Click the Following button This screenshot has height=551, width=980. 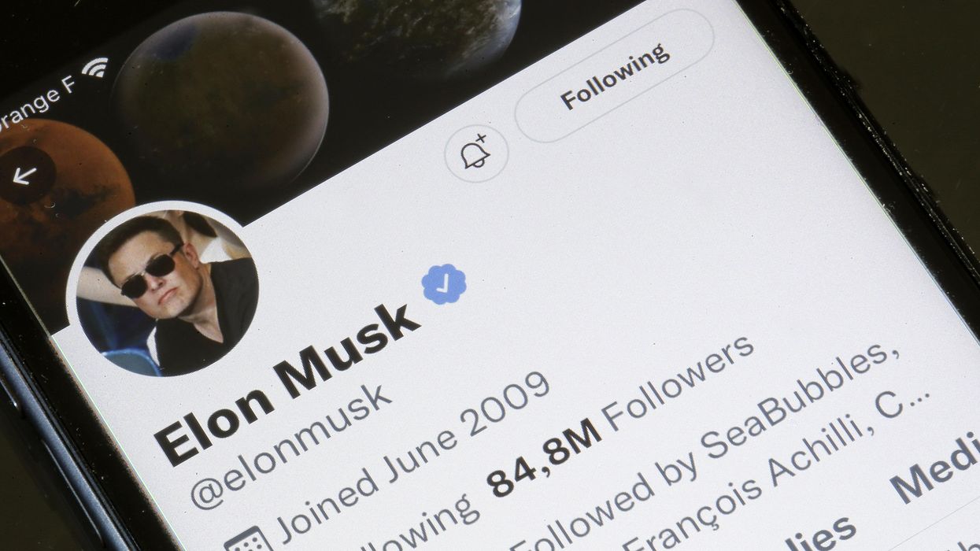point(615,76)
